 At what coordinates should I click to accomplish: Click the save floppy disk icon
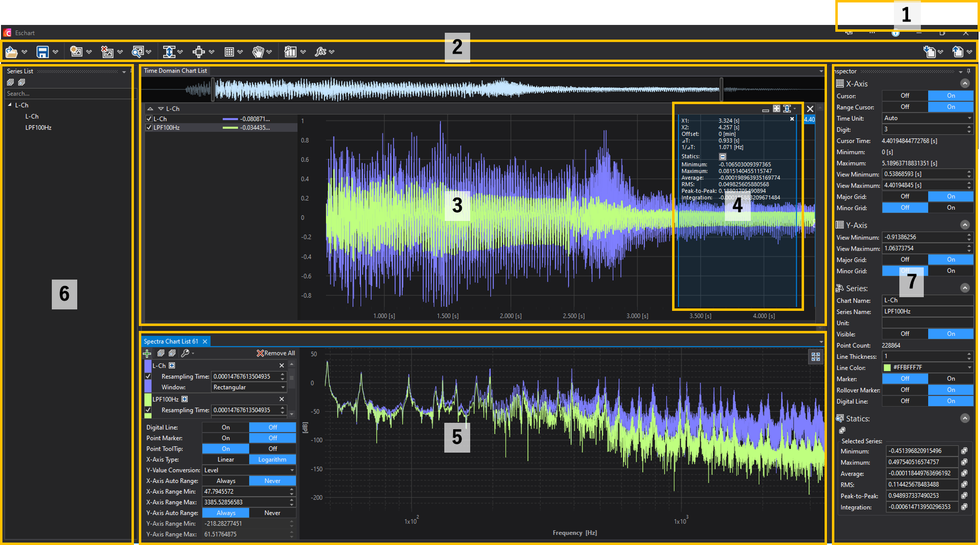43,52
